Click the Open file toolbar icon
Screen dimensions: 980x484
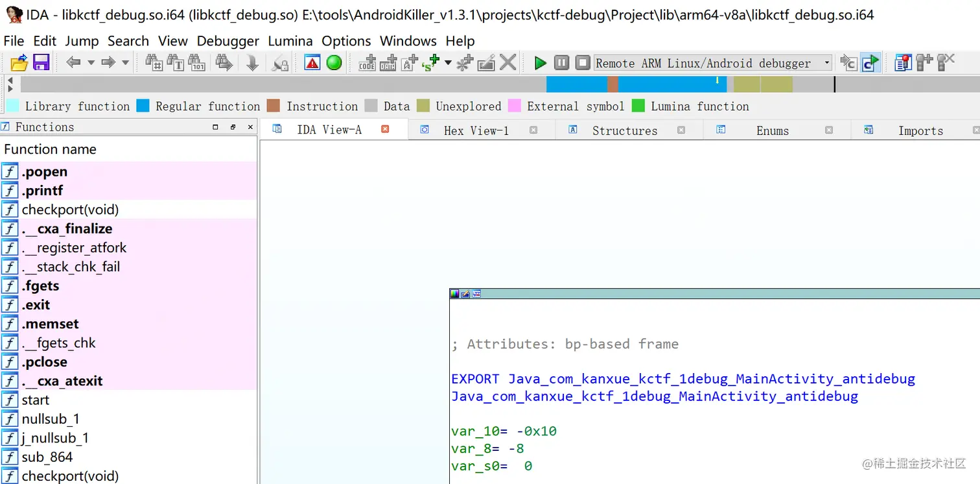coord(19,63)
